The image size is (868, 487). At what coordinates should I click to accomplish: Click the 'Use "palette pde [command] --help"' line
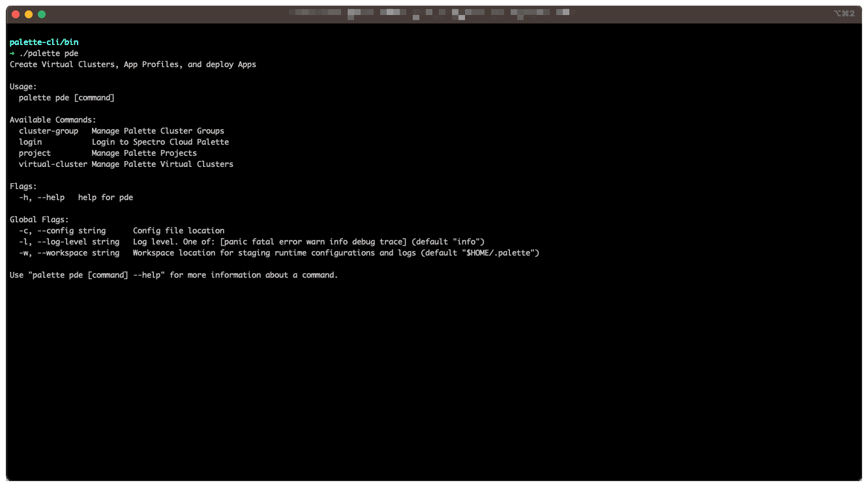point(174,275)
